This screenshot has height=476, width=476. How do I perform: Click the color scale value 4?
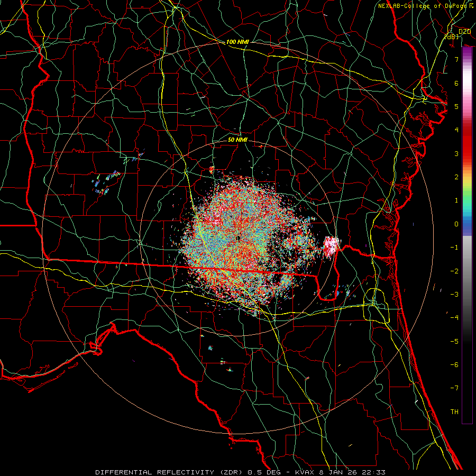(456, 130)
